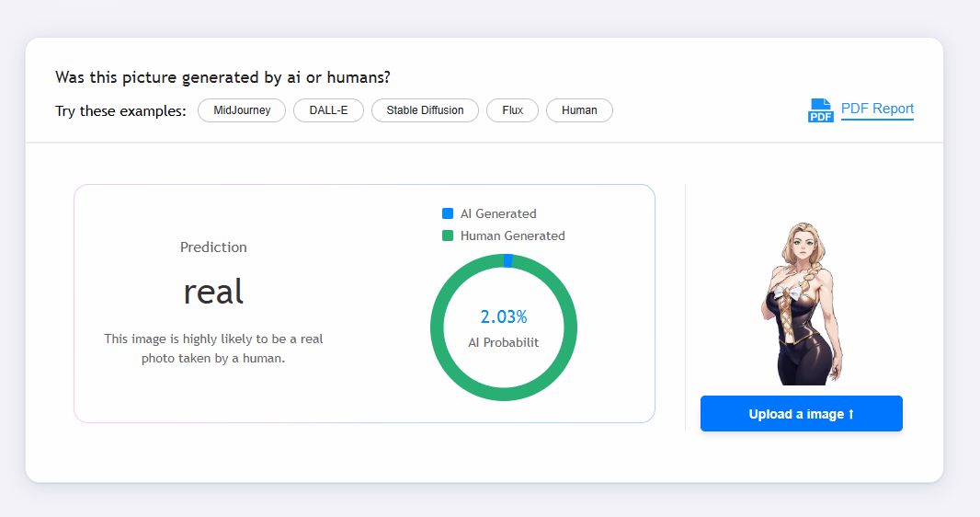Toggle the AI Generated legend label
The height and width of the screenshot is (517, 980).
(497, 213)
